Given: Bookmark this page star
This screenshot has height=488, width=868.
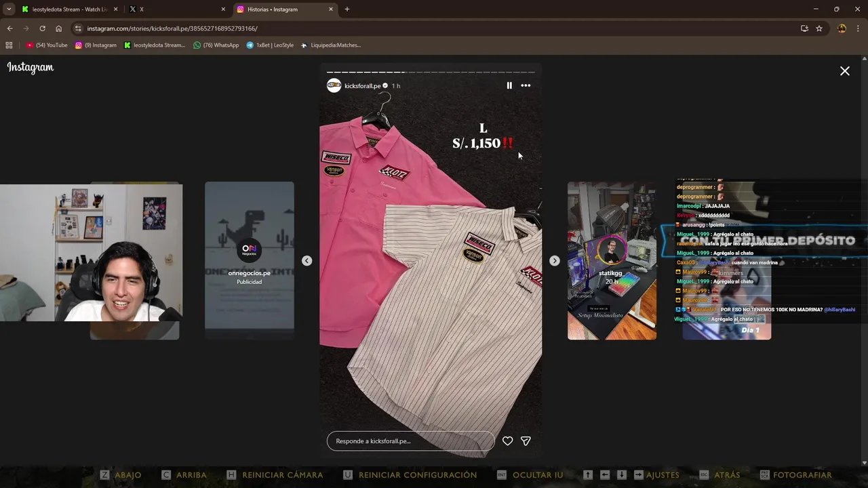Looking at the screenshot, I should [x=819, y=28].
